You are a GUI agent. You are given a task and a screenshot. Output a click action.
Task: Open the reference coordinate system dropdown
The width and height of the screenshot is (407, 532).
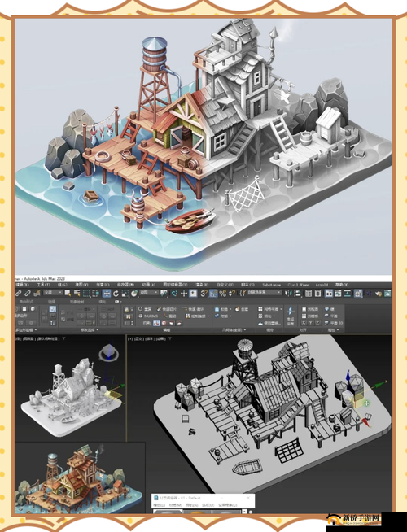pyautogui.click(x=149, y=293)
